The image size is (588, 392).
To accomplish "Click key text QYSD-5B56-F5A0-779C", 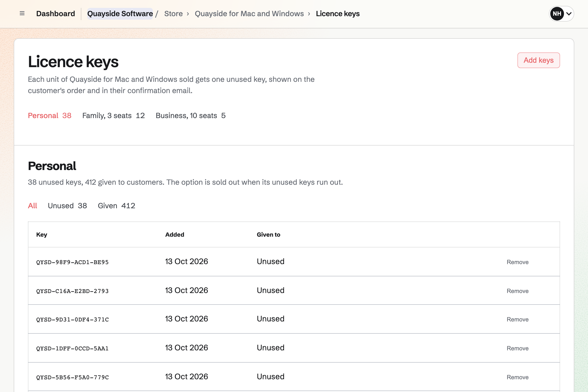I will click(73, 378).
